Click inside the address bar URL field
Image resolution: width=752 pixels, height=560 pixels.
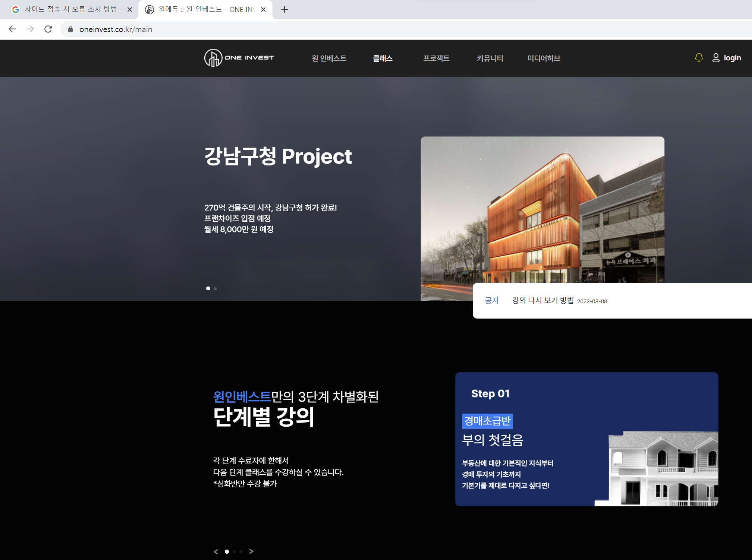[x=116, y=29]
